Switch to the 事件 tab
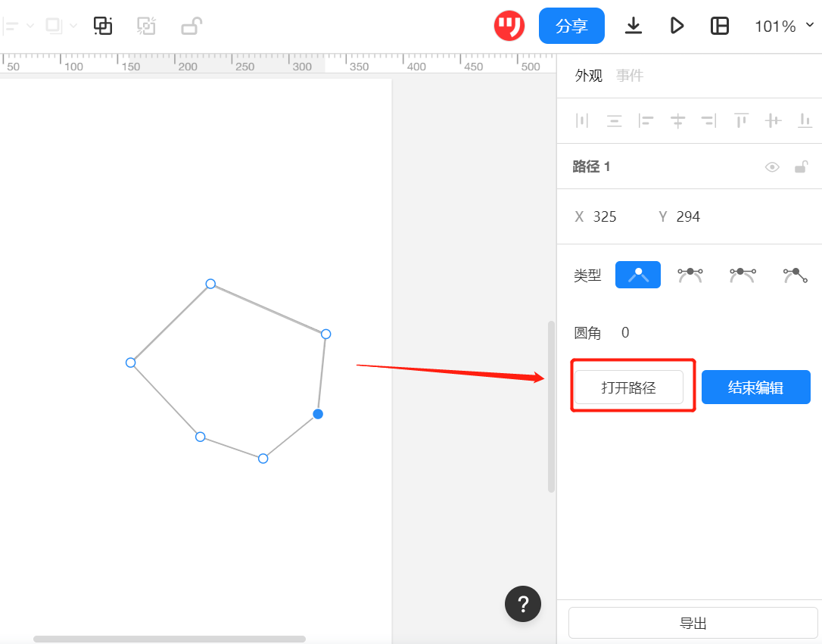The width and height of the screenshot is (822, 644). click(x=630, y=76)
